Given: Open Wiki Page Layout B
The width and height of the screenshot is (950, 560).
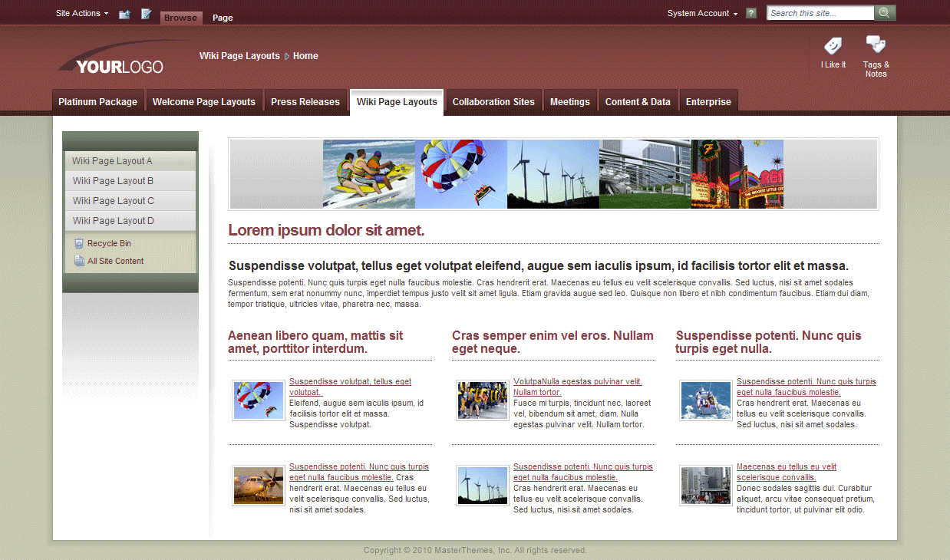Looking at the screenshot, I should pyautogui.click(x=114, y=180).
